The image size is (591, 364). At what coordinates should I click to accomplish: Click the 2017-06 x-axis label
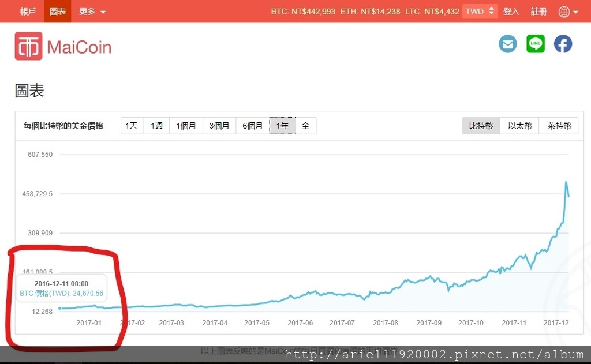point(300,323)
